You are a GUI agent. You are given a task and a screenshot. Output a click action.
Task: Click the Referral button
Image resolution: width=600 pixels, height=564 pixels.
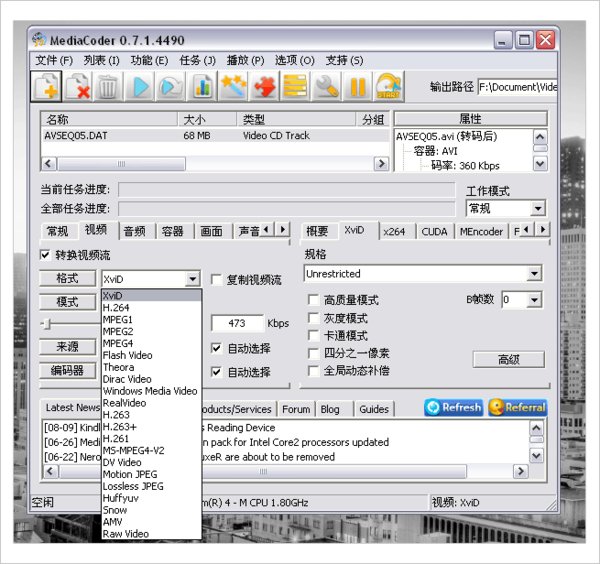[518, 408]
